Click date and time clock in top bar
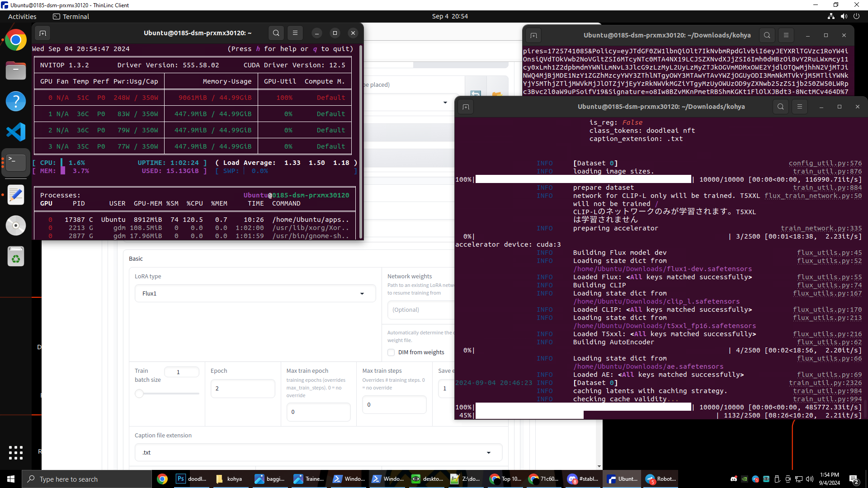The width and height of the screenshot is (868, 488). click(449, 16)
